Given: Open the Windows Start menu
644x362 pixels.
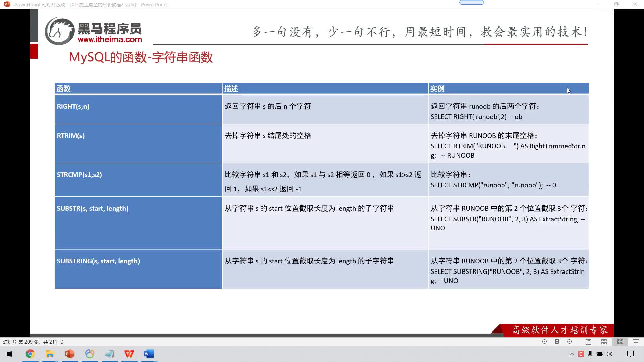Looking at the screenshot, I should 10,354.
